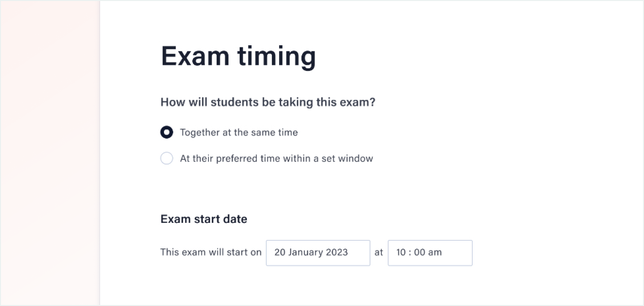Click the text "This exam will start on"

pyautogui.click(x=211, y=252)
